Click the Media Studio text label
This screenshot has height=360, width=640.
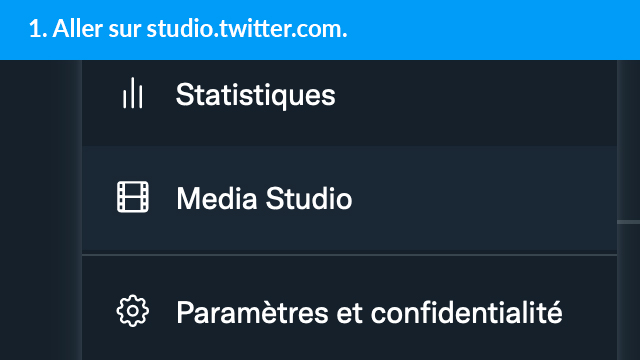(x=264, y=198)
